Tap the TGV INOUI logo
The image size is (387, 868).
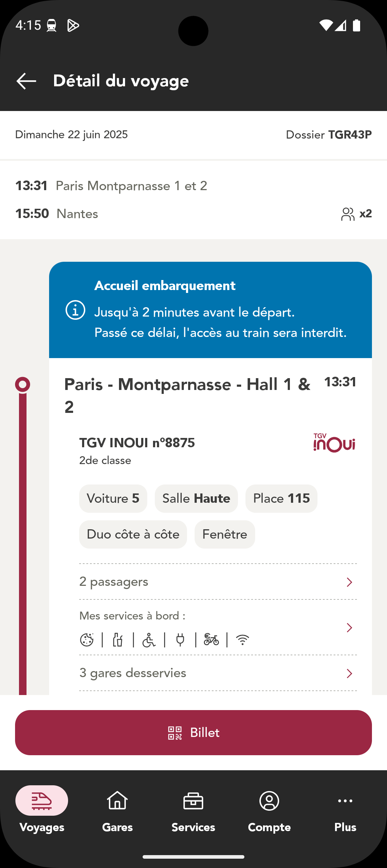[334, 443]
